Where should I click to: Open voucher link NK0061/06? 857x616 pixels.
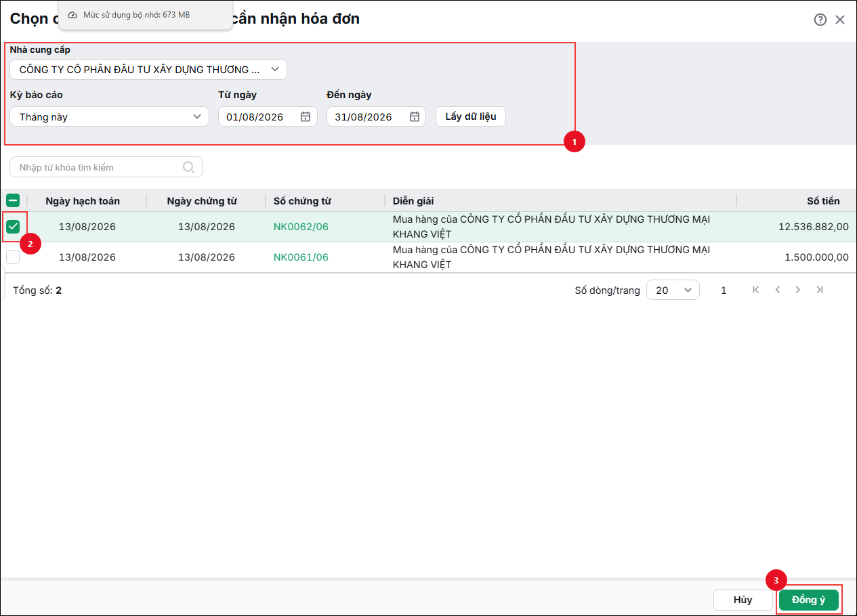click(x=301, y=257)
